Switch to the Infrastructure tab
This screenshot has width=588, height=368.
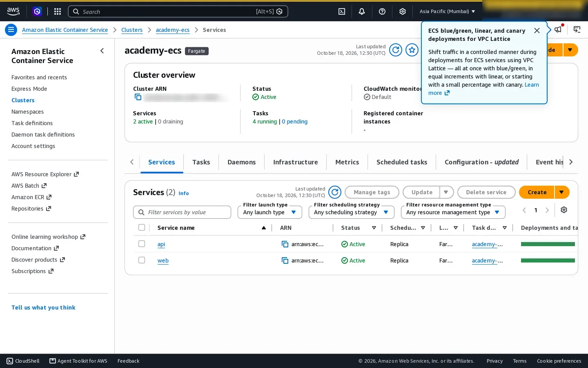pyautogui.click(x=295, y=162)
